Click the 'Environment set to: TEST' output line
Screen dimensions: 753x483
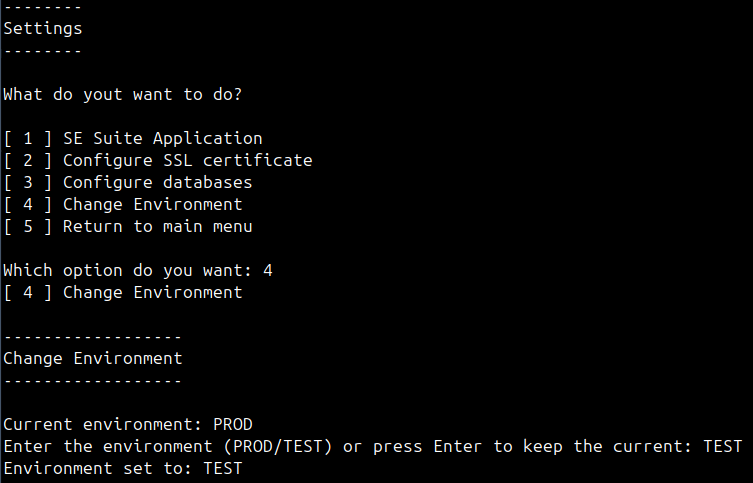[123, 469]
